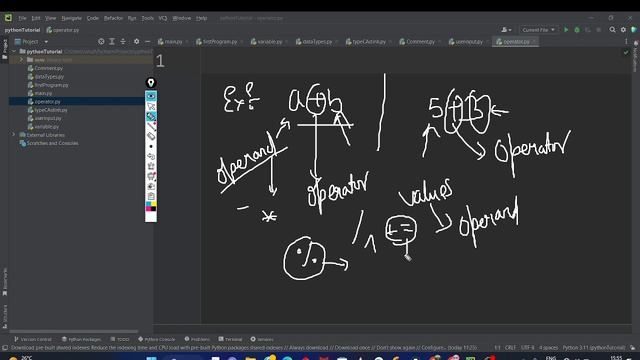Image resolution: width=640 pixels, height=360 pixels.
Task: Collapse all icon in Project panel header
Action: click(123, 41)
